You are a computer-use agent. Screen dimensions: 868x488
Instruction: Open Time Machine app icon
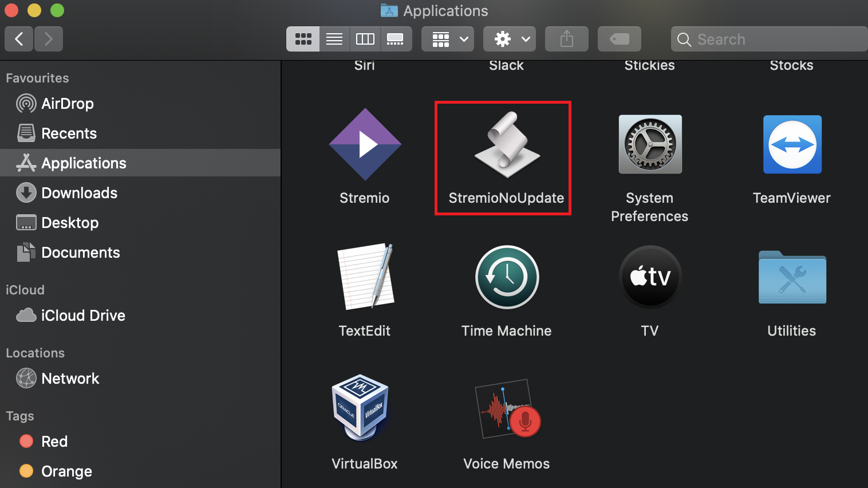point(507,277)
